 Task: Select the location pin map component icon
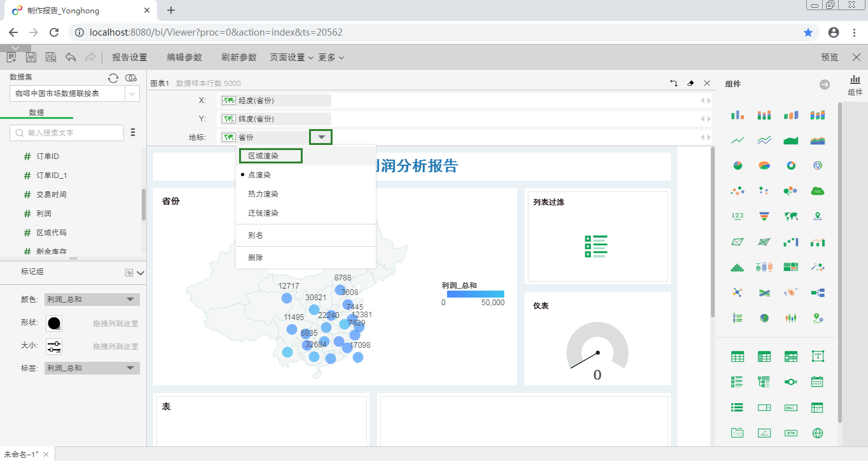pyautogui.click(x=818, y=217)
